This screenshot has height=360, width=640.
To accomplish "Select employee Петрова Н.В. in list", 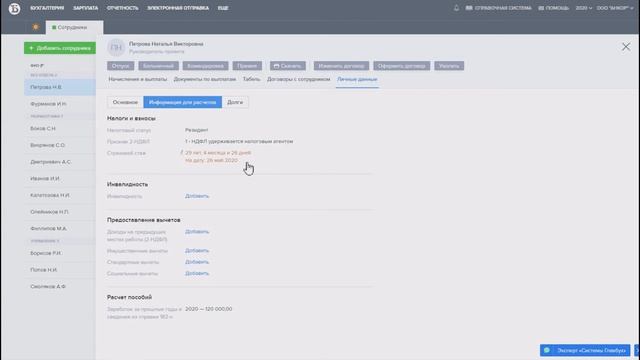I will coord(60,87).
